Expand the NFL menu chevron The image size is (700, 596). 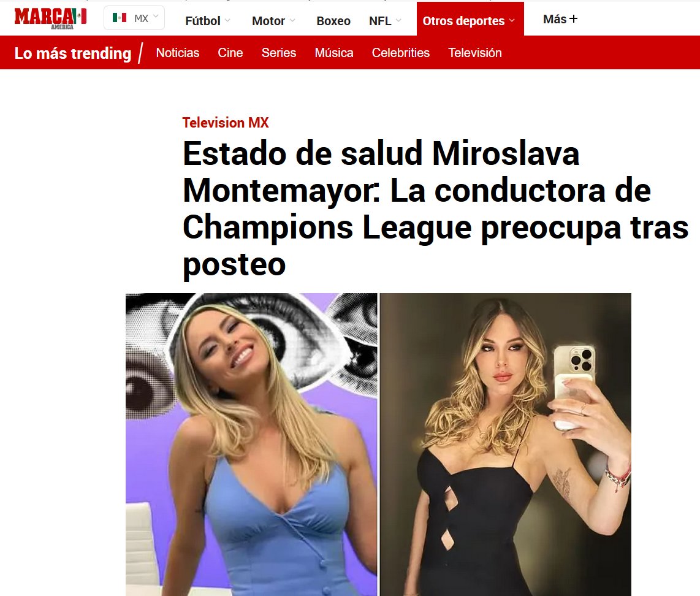tap(398, 20)
